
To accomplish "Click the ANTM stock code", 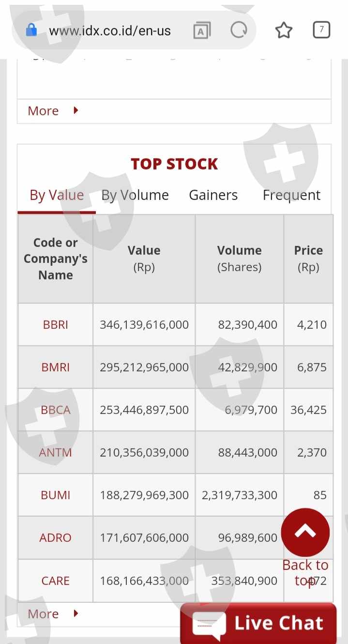I will 56,452.
